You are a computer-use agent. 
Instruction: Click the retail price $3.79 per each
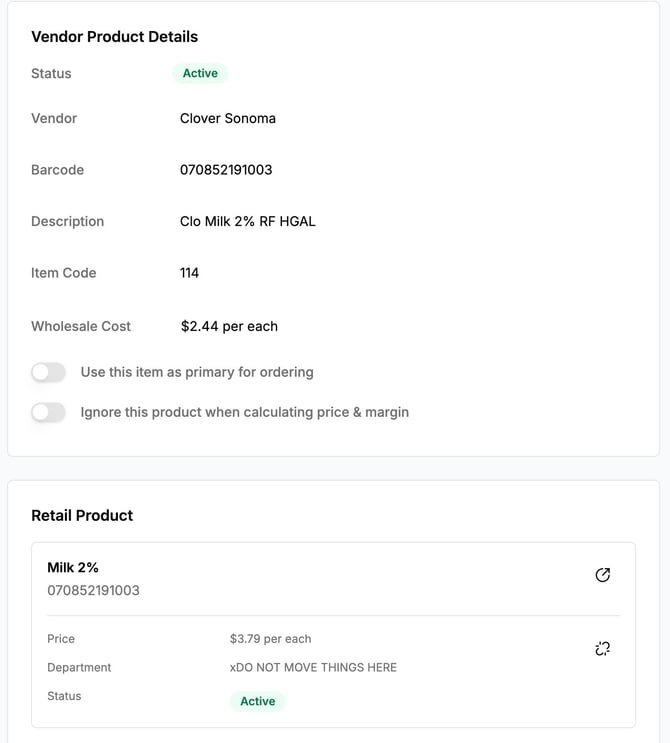(x=270, y=639)
